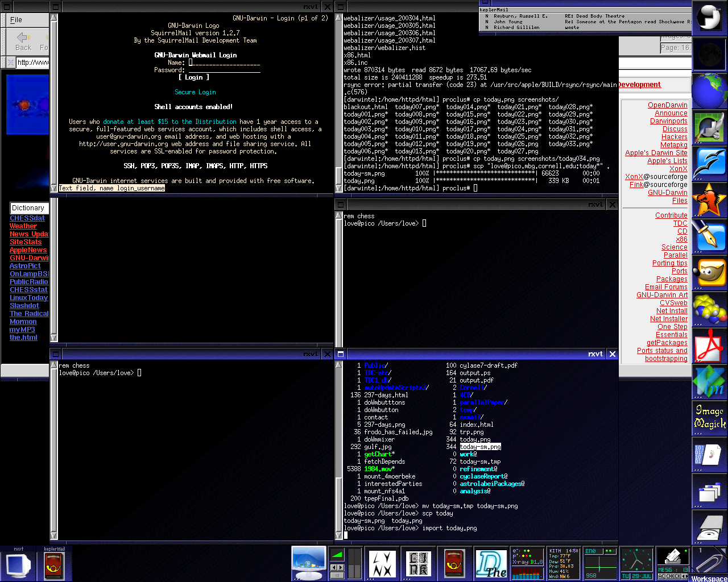Open the File menu in browser

(x=16, y=20)
